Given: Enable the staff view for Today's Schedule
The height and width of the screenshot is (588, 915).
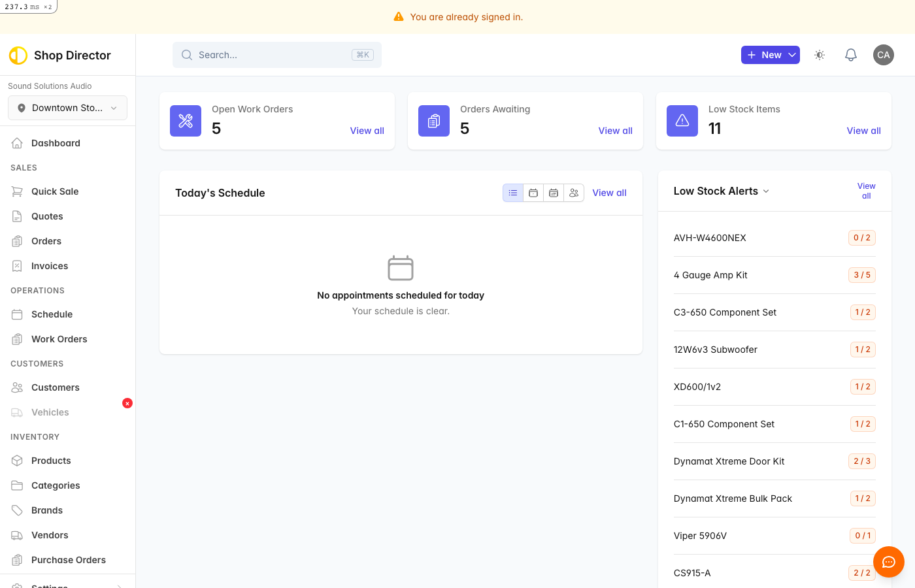Looking at the screenshot, I should click(574, 193).
